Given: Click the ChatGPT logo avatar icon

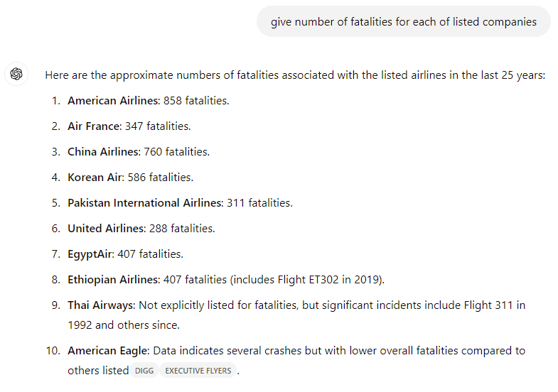Looking at the screenshot, I should coord(16,74).
